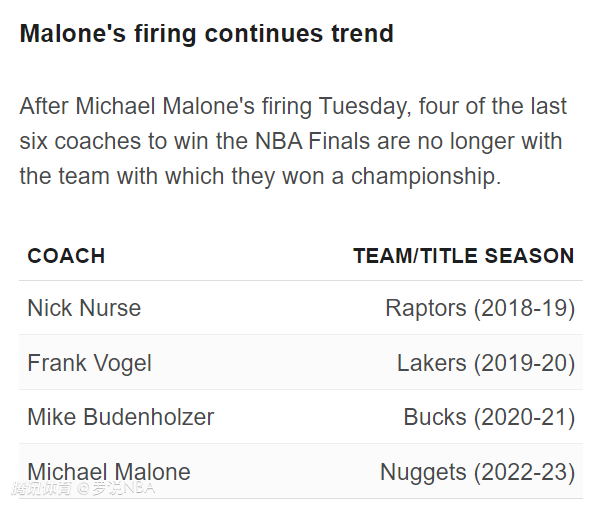610x505 pixels.
Task: Select the TEAM/TITLE SEASON column header
Action: coord(464,256)
